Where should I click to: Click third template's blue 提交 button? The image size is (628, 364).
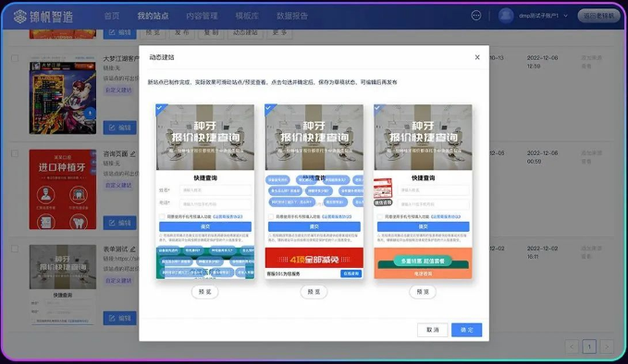tap(423, 226)
